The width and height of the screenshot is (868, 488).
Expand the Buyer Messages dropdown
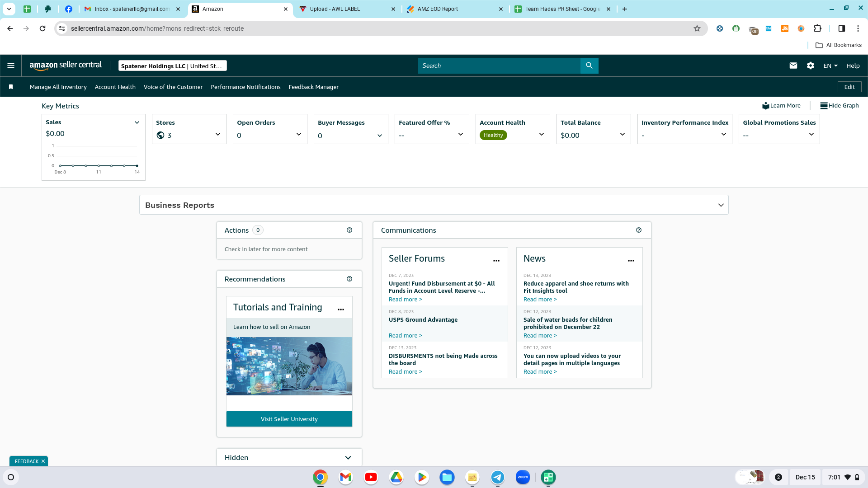coord(380,135)
